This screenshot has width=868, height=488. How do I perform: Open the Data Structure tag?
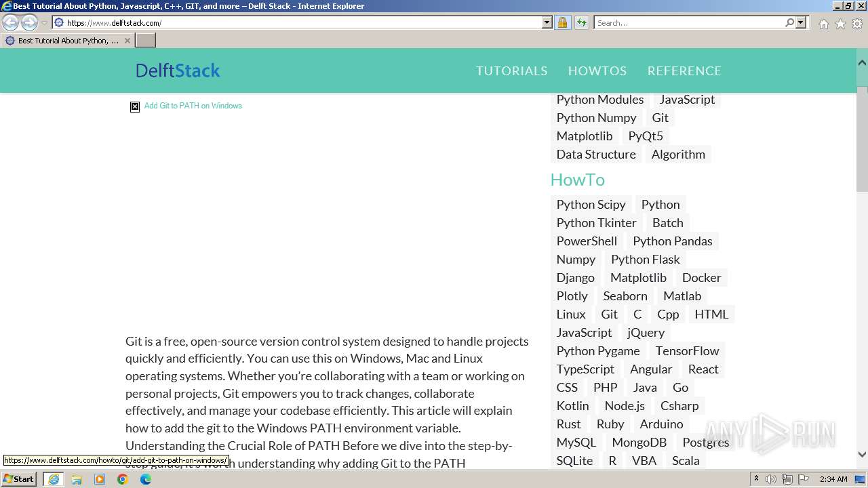click(x=596, y=154)
